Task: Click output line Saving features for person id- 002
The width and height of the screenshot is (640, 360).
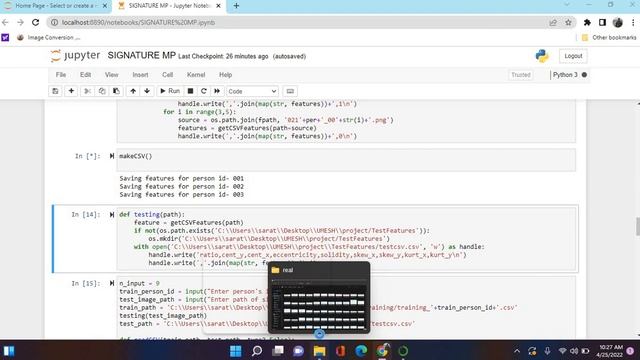Action: point(182,187)
